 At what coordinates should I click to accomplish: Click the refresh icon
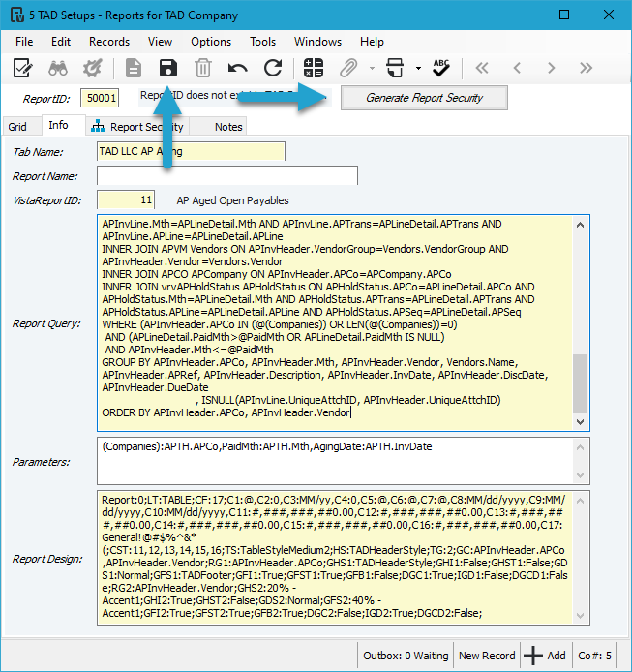pyautogui.click(x=273, y=68)
